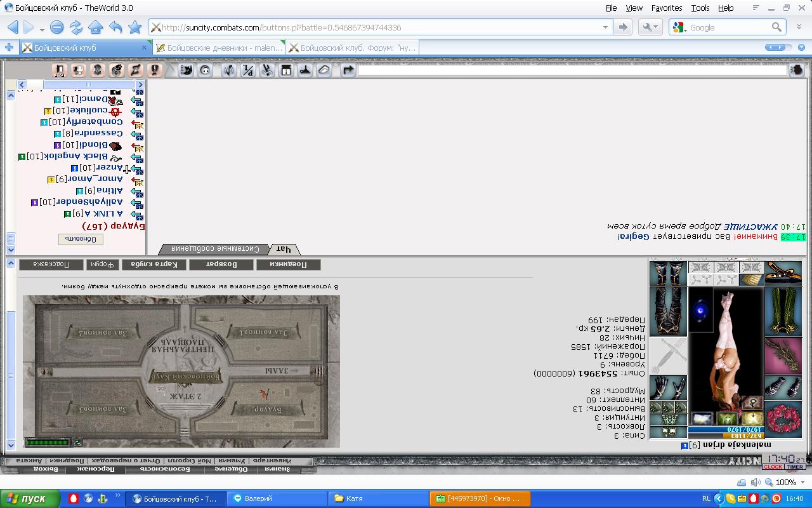Click the smiley face icon in chat toolbar

click(x=205, y=70)
